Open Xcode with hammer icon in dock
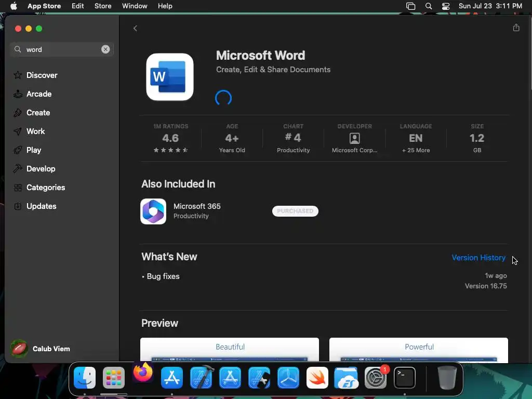Image resolution: width=532 pixels, height=399 pixels. (201, 378)
